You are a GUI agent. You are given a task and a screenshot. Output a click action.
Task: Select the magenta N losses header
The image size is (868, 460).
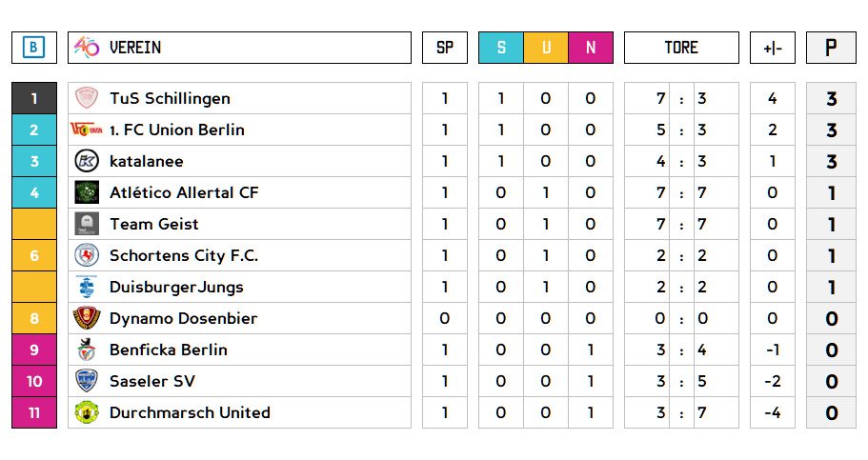(x=591, y=48)
